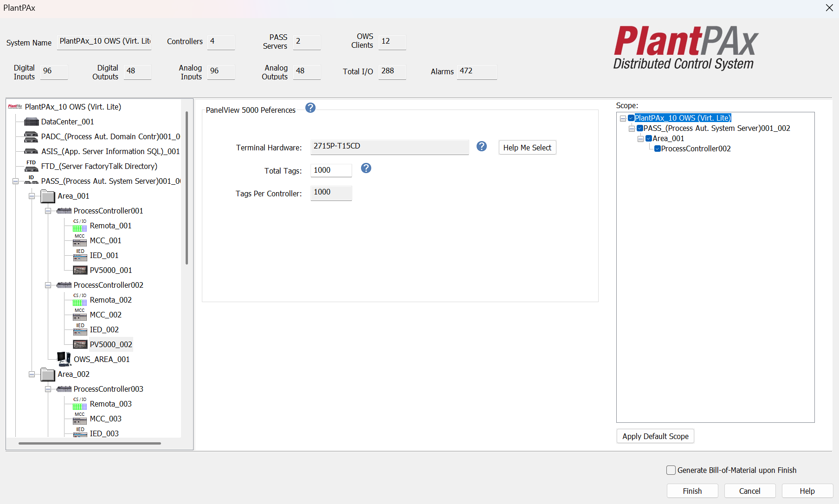
Task: Click the Area_002 folder icon
Action: click(48, 374)
